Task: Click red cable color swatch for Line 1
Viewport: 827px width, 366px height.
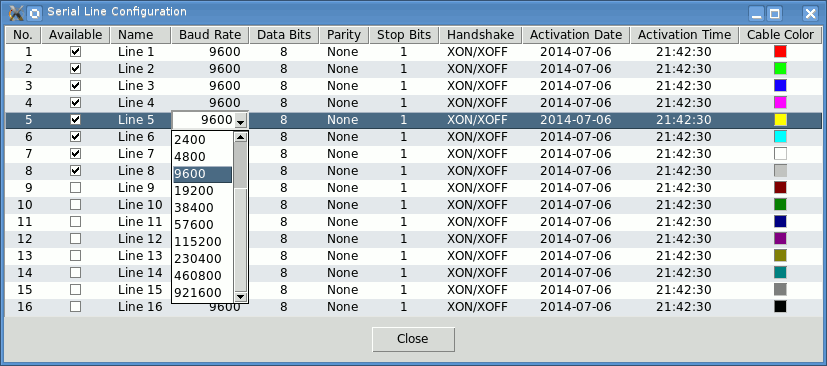Action: [780, 52]
